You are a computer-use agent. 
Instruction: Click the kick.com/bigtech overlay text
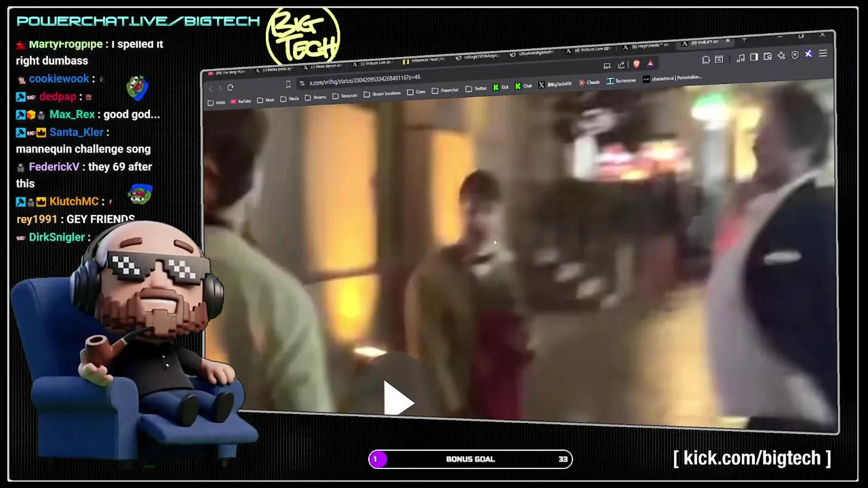(x=752, y=458)
